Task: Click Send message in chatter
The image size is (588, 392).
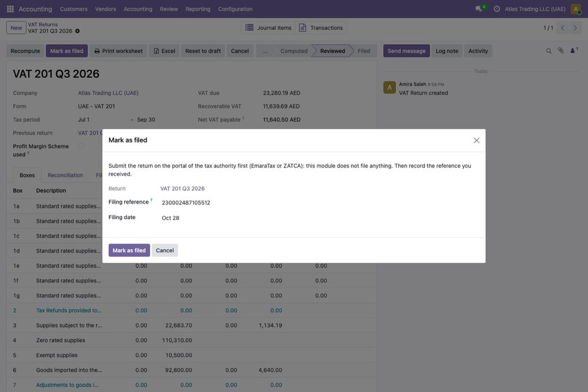Action: (407, 51)
